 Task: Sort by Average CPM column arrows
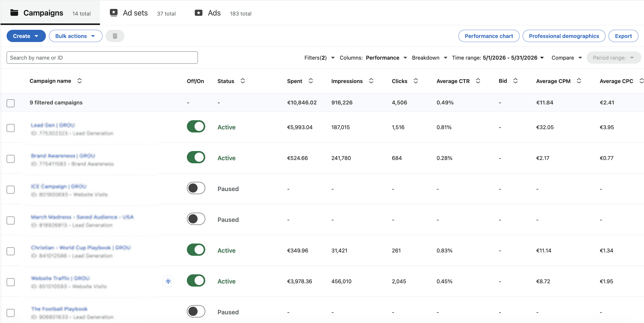(x=579, y=81)
